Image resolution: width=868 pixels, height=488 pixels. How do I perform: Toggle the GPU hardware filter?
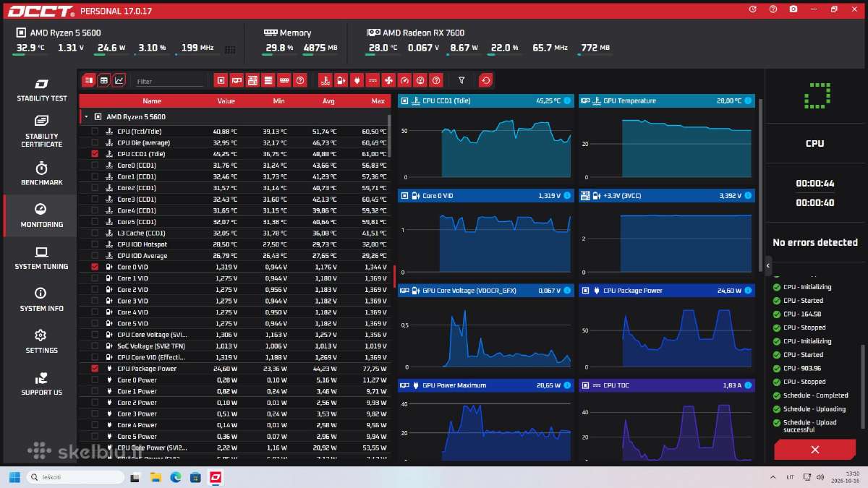pos(237,80)
